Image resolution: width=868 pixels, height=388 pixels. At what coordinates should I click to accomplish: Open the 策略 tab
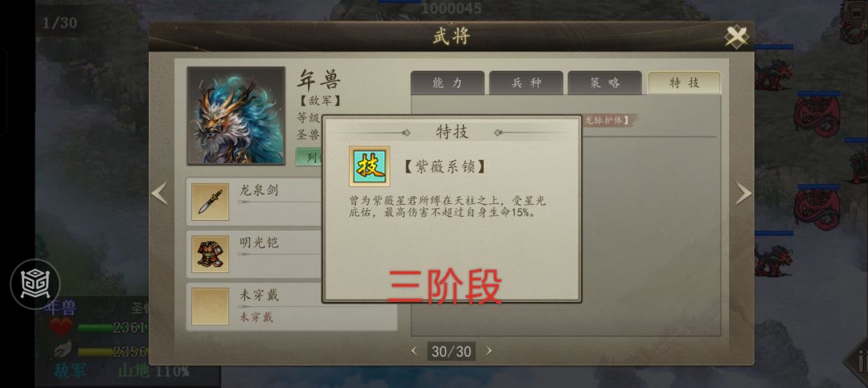(604, 83)
